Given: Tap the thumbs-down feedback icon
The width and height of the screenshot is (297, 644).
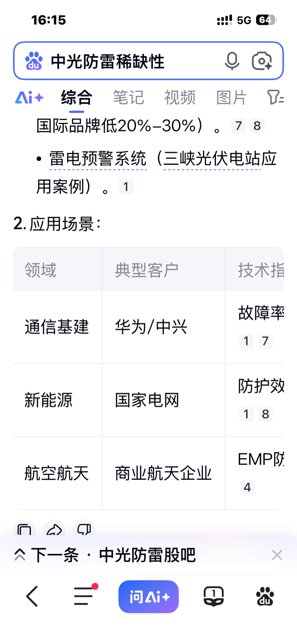Looking at the screenshot, I should click(x=84, y=529).
